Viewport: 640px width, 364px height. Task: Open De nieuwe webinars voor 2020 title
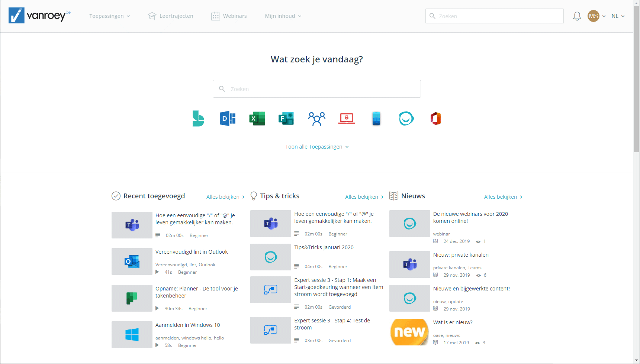(470, 217)
